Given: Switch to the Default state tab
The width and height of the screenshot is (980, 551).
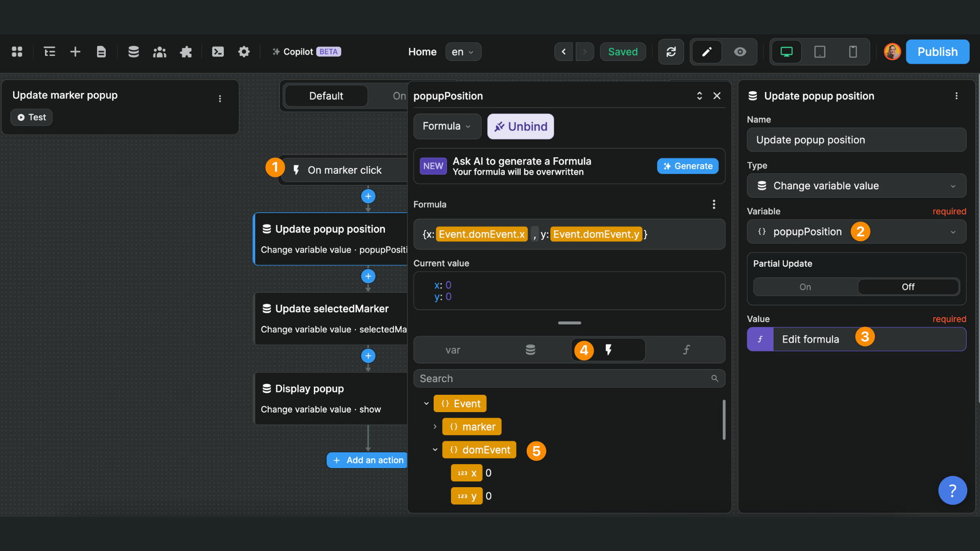Looking at the screenshot, I should point(326,95).
